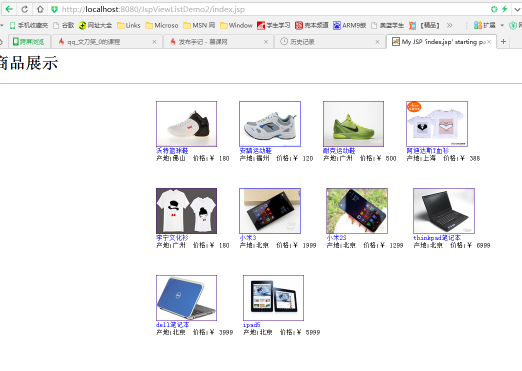Expand the dropdown arrow next to 扩展

(502, 25)
